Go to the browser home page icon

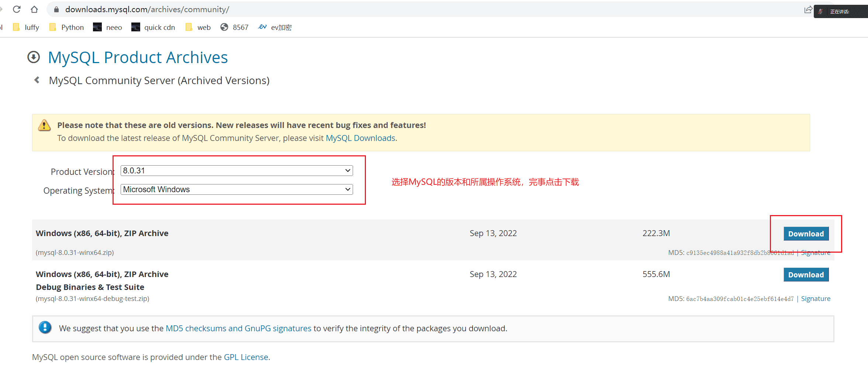(x=34, y=9)
